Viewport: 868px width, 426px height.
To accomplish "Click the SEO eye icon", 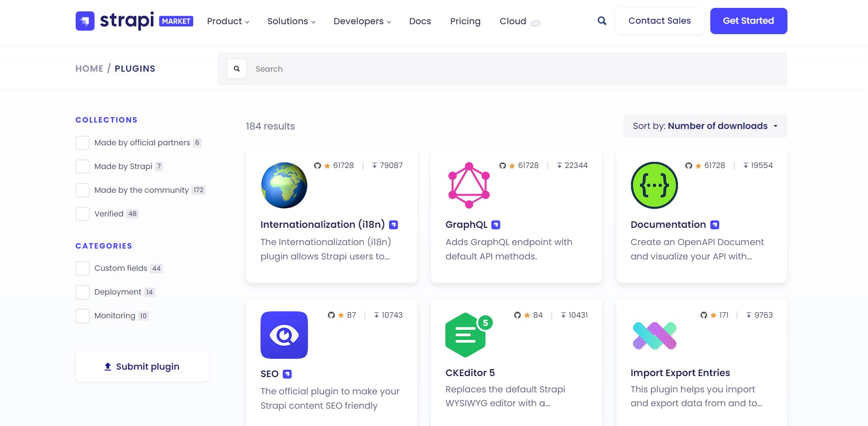I will pos(284,335).
